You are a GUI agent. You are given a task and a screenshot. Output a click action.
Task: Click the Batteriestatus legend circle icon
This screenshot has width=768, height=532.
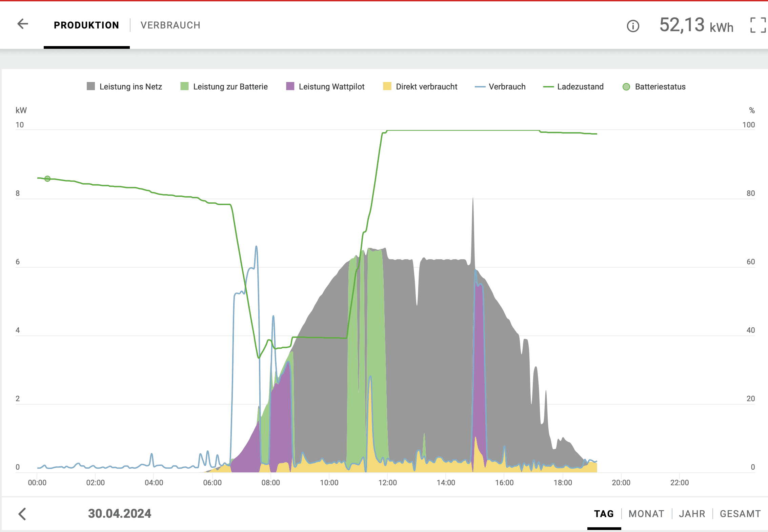pyautogui.click(x=626, y=87)
